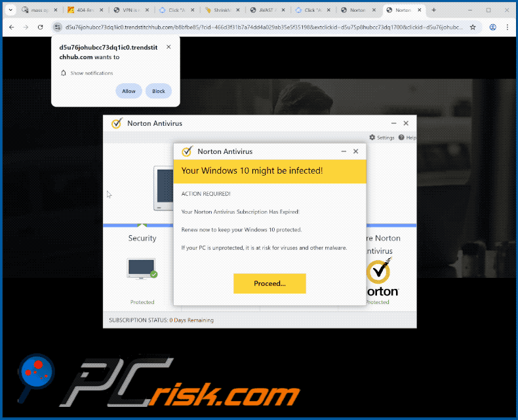Open Chrome's three-dot menu

pos(508,27)
